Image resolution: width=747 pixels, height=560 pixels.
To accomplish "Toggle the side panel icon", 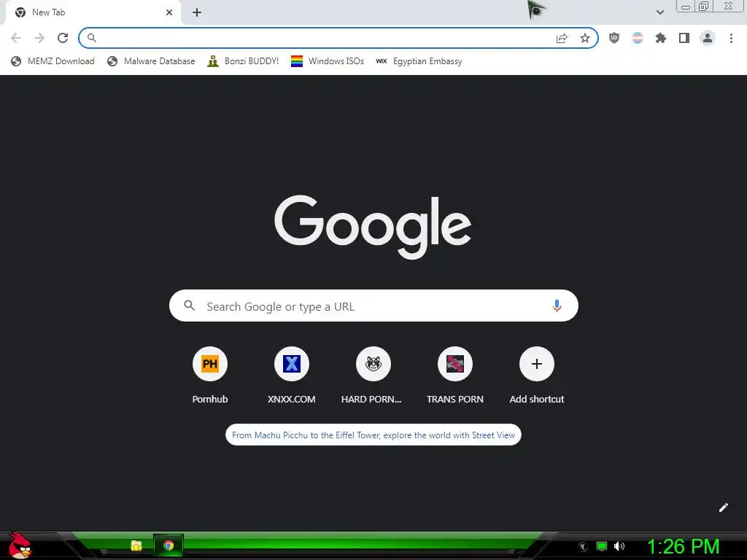I will point(684,38).
